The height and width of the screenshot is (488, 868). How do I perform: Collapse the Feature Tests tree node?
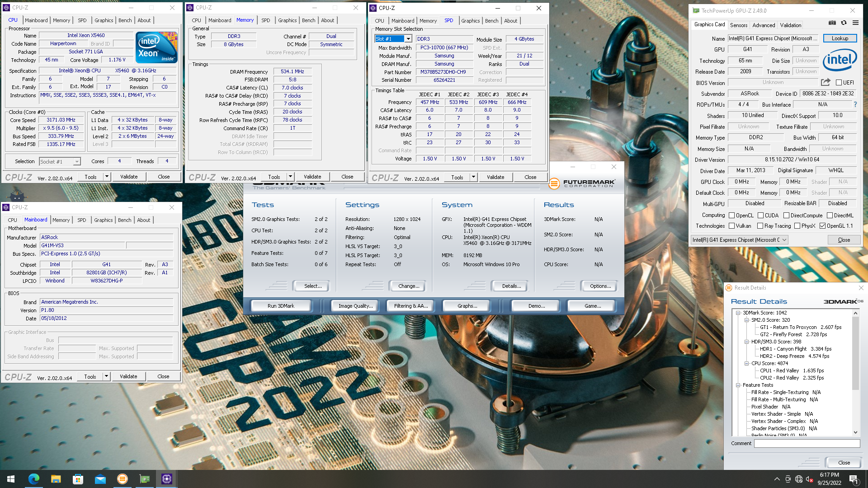738,385
